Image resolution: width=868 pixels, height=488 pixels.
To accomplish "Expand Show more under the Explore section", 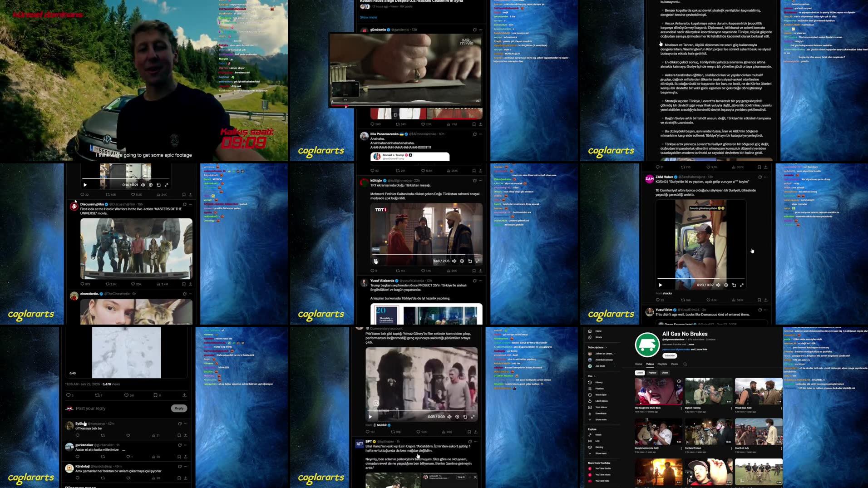I will click(x=601, y=453).
